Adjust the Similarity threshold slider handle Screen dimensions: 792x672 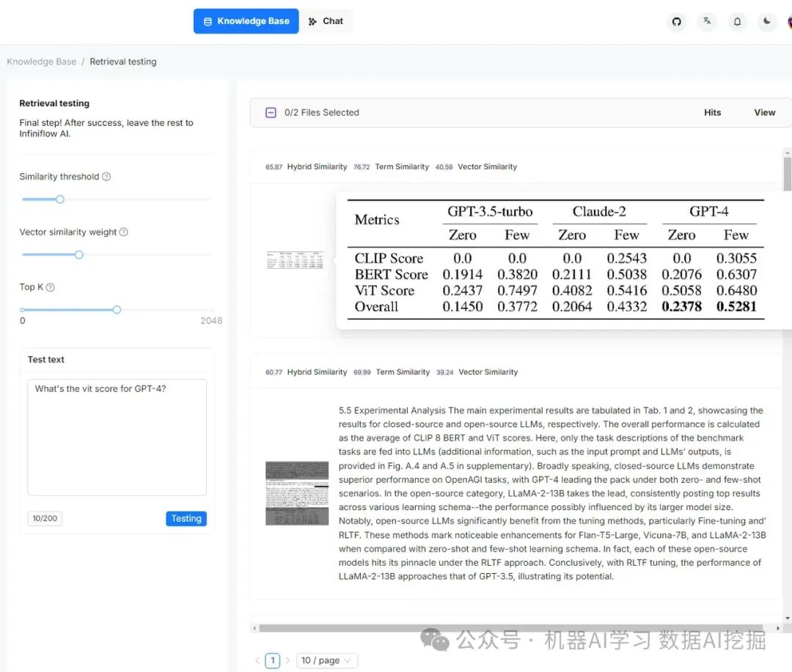pyautogui.click(x=60, y=199)
